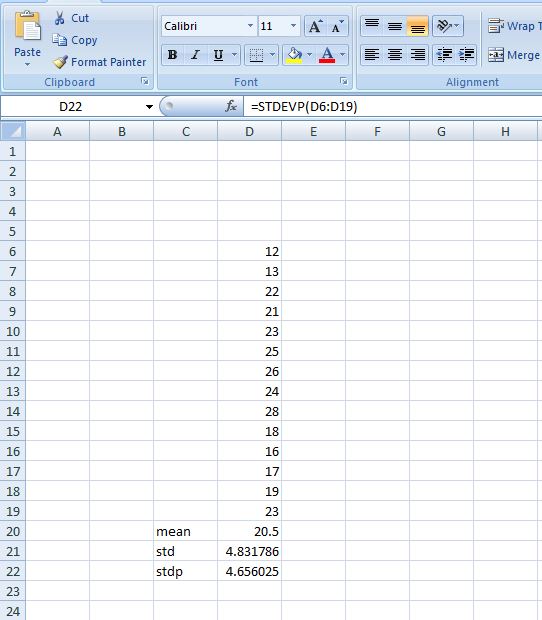Click cell containing 13
Image resolution: width=542 pixels, height=620 pixels.
[x=249, y=271]
